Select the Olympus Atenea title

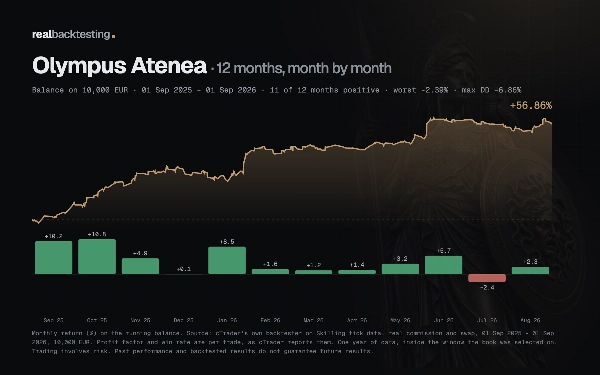tap(119, 65)
